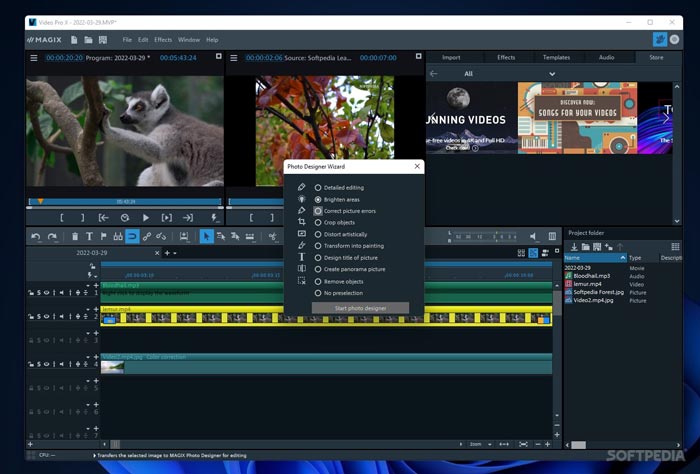Click the Redo arrow in timeline toolbar
Screen dimensions: 700x474
pos(52,237)
